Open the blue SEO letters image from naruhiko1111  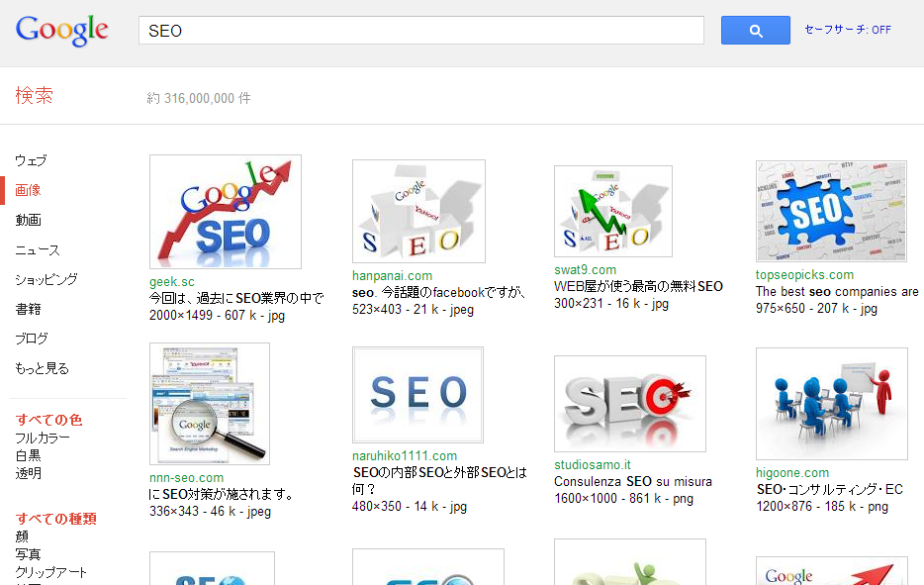(x=417, y=395)
